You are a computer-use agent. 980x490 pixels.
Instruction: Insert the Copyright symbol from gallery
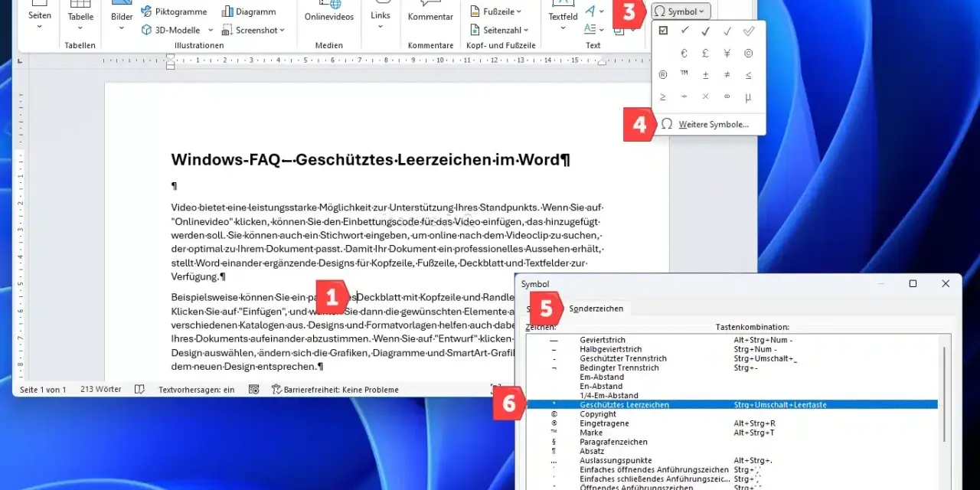tap(748, 53)
